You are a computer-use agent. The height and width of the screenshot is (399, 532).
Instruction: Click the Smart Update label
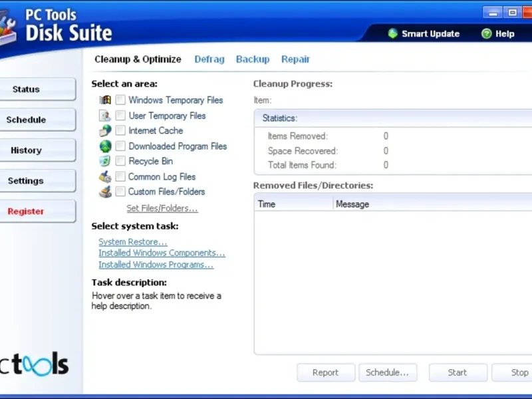coord(430,34)
